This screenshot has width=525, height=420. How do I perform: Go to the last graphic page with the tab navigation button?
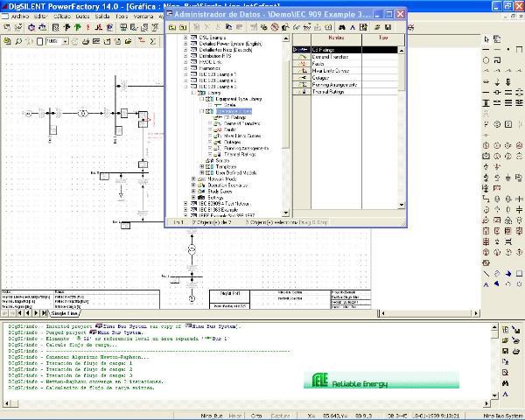tap(45, 313)
